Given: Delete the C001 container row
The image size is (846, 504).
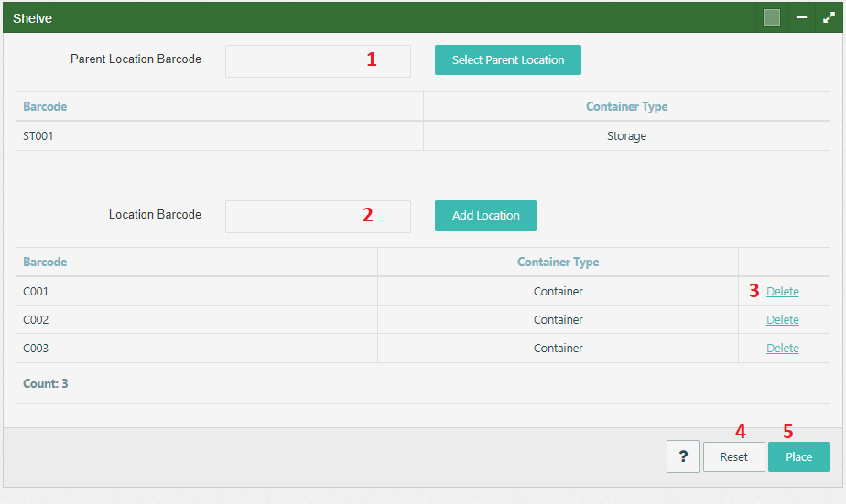Looking at the screenshot, I should pyautogui.click(x=782, y=291).
